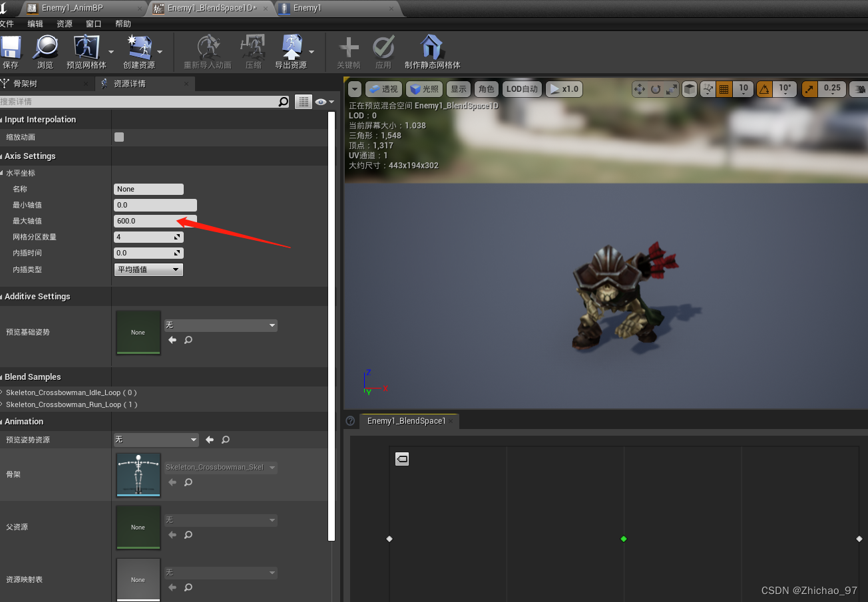Open the 内插类型 dropdown showing 平均插值

pyautogui.click(x=148, y=269)
